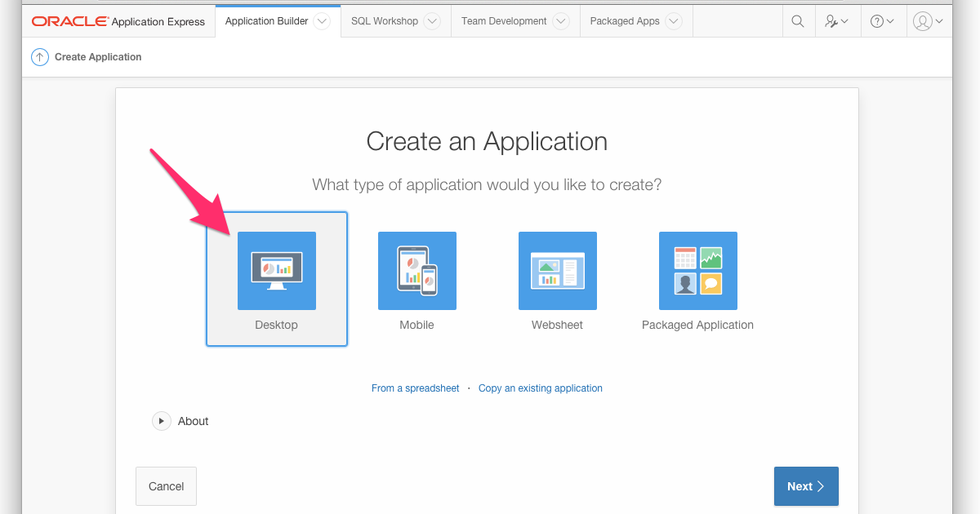Open the Packaged Apps dropdown arrow

(674, 20)
